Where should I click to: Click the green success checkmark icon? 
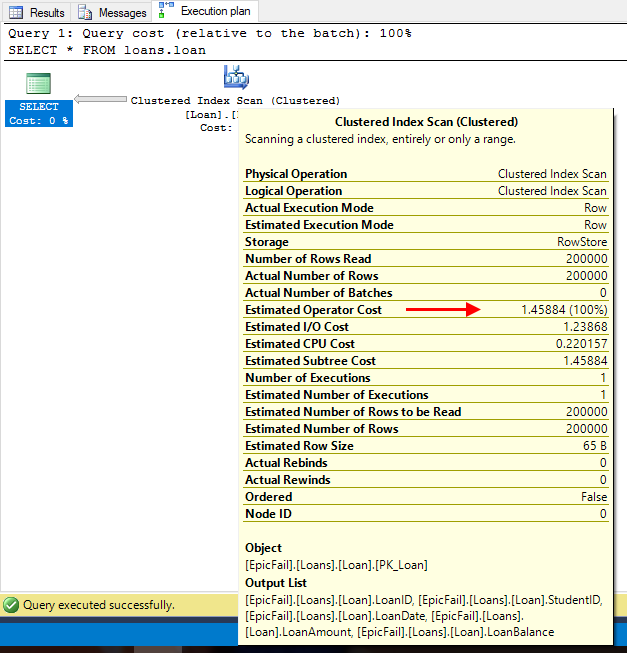click(x=11, y=605)
